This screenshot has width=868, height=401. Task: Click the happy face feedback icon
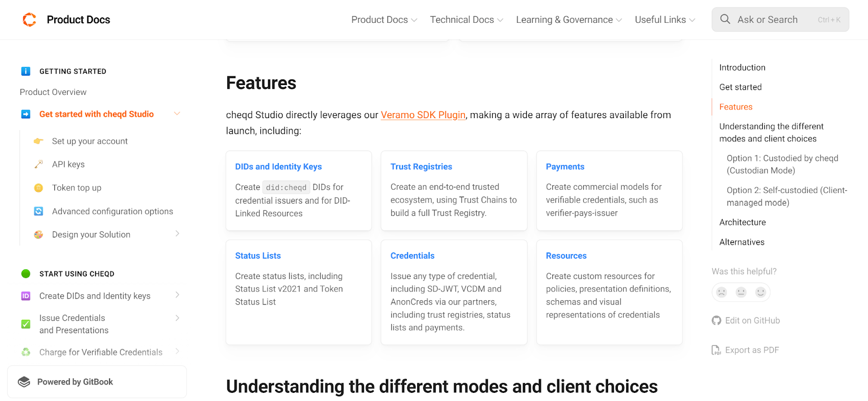[x=761, y=293]
